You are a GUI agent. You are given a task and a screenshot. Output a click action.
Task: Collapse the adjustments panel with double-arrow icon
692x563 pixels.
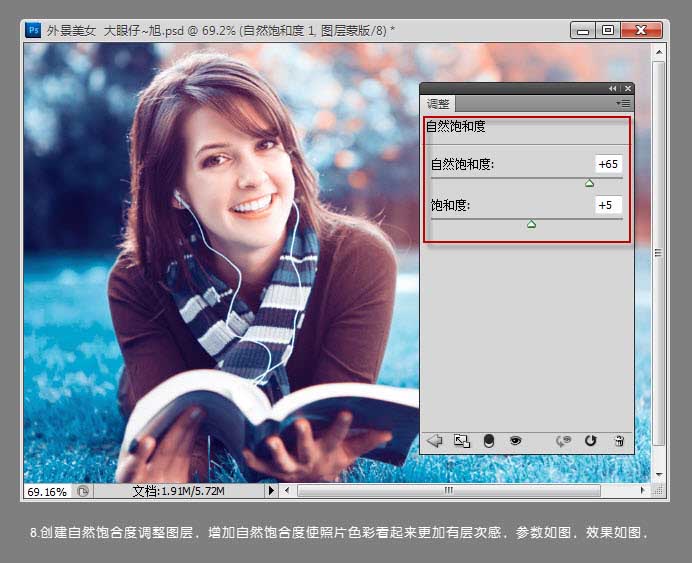click(x=613, y=89)
